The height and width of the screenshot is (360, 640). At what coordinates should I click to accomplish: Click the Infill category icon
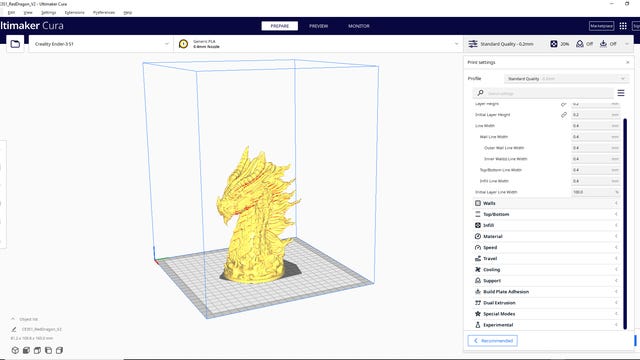pos(478,225)
